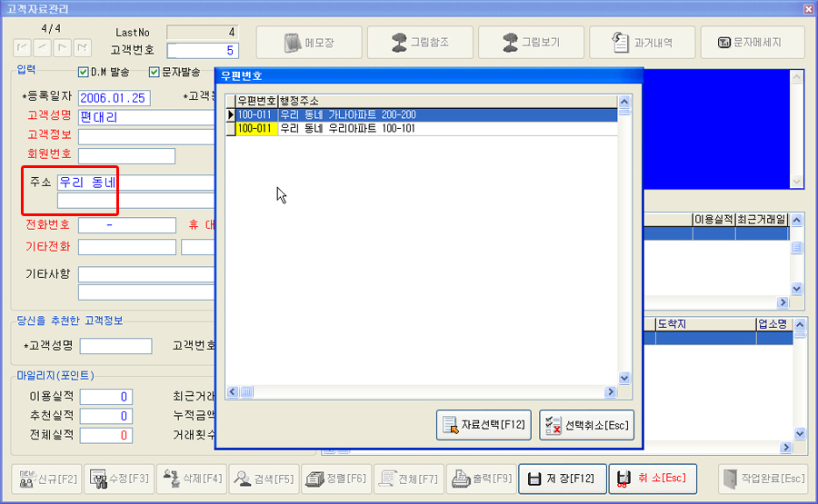
Task: Confirm with 자료선택[F12] in postal dialog
Action: coord(484,425)
